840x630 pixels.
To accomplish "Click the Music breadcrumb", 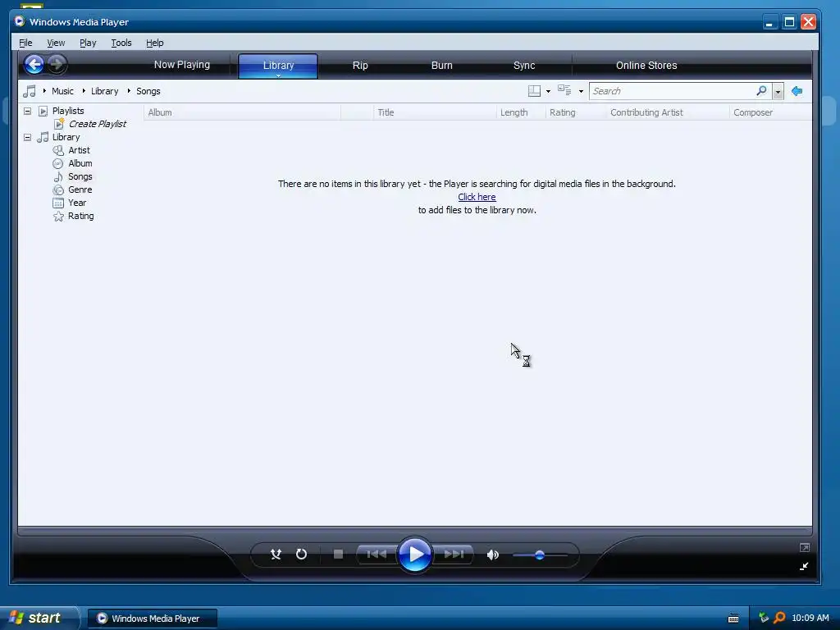I will (62, 91).
